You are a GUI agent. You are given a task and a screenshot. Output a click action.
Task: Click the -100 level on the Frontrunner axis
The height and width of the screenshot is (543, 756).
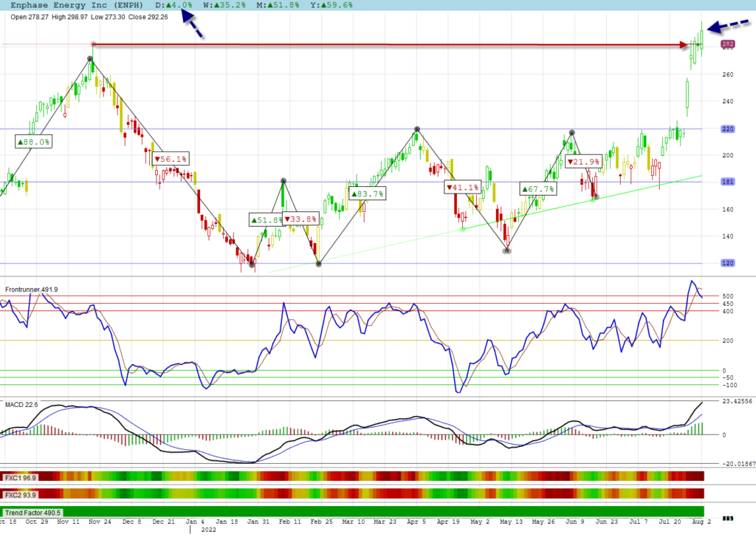(x=729, y=385)
